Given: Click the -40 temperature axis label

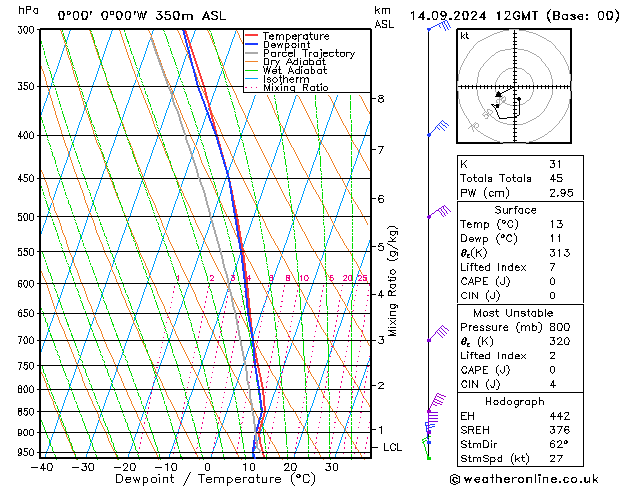Looking at the screenshot, I should pyautogui.click(x=42, y=467).
